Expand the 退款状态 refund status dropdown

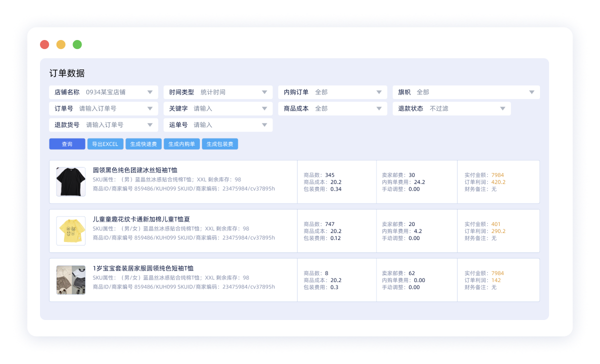coord(451,108)
